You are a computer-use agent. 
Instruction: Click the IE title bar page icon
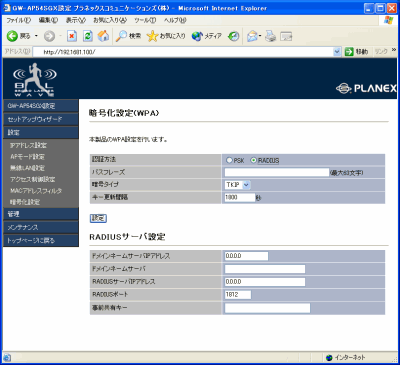click(7, 8)
